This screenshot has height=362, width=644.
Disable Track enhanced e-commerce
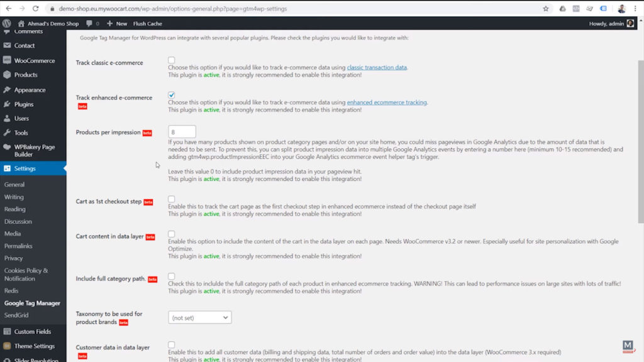coord(170,95)
